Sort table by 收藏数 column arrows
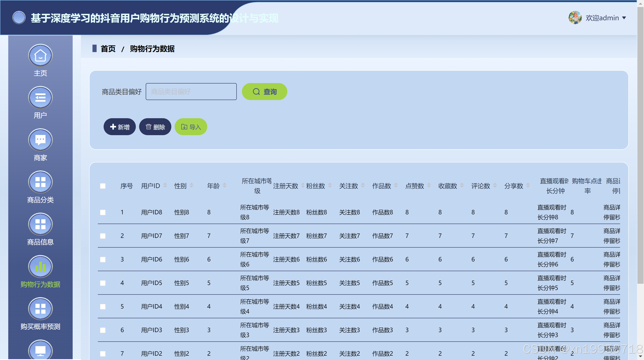This screenshot has width=644, height=360. tap(462, 185)
